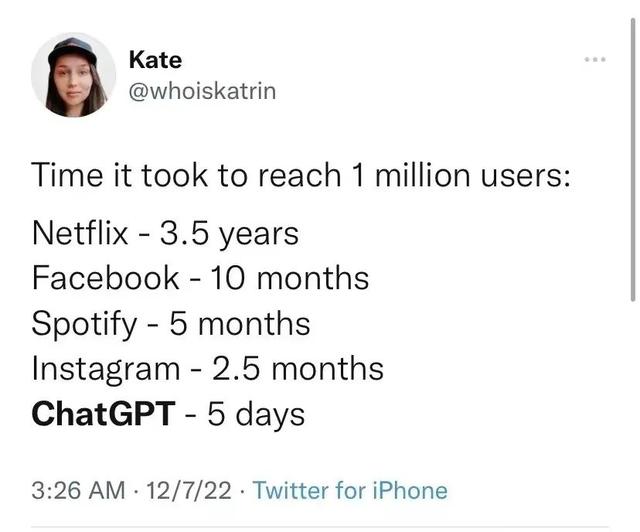Click the '10 months' text
Viewport: 640px width, 532px height.
tap(290, 278)
